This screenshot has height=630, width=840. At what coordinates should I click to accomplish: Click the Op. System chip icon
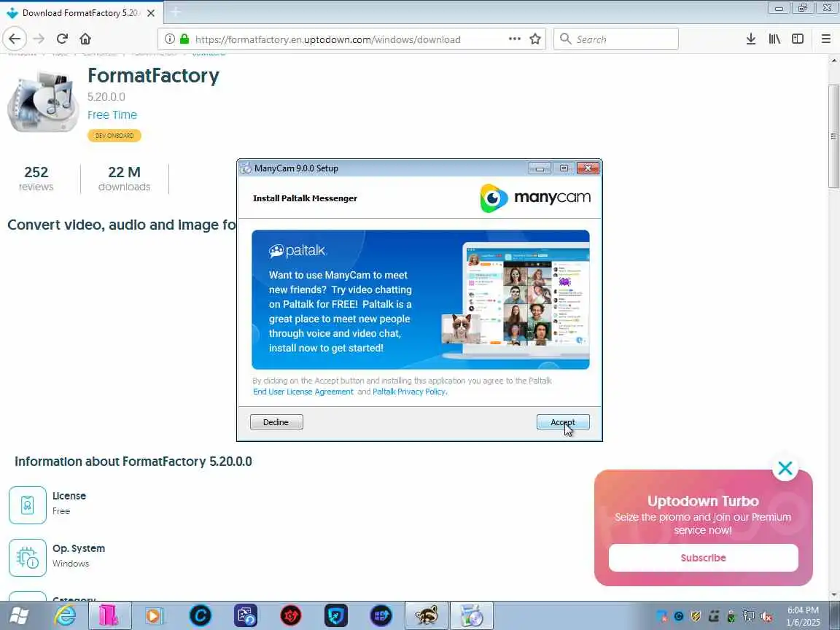tap(27, 557)
